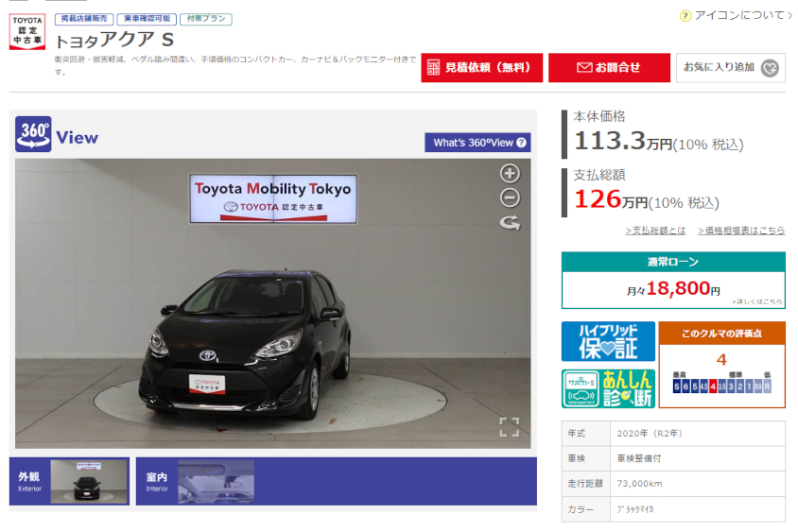Open the 支払総額とは link
The width and height of the screenshot is (798, 532).
coord(655,231)
